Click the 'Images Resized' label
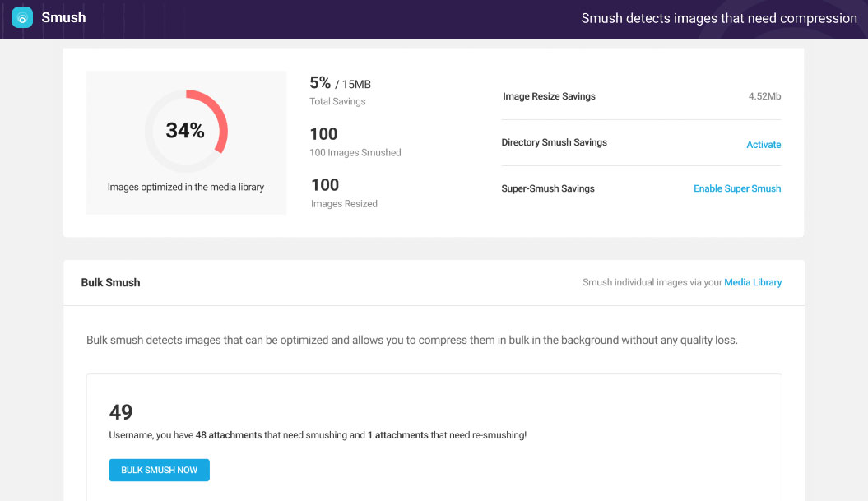The height and width of the screenshot is (501, 868). tap(345, 204)
